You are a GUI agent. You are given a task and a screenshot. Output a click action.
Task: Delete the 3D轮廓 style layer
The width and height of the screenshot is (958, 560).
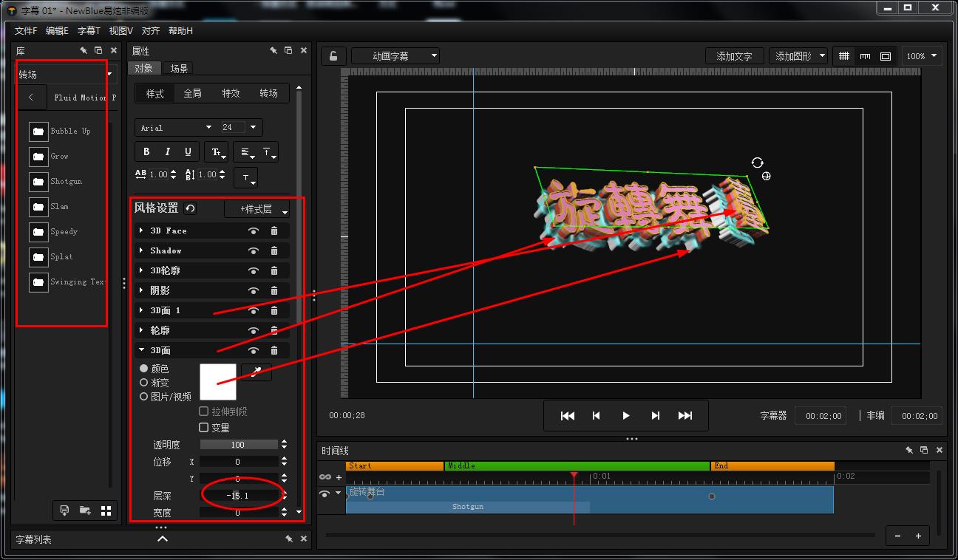click(x=274, y=270)
